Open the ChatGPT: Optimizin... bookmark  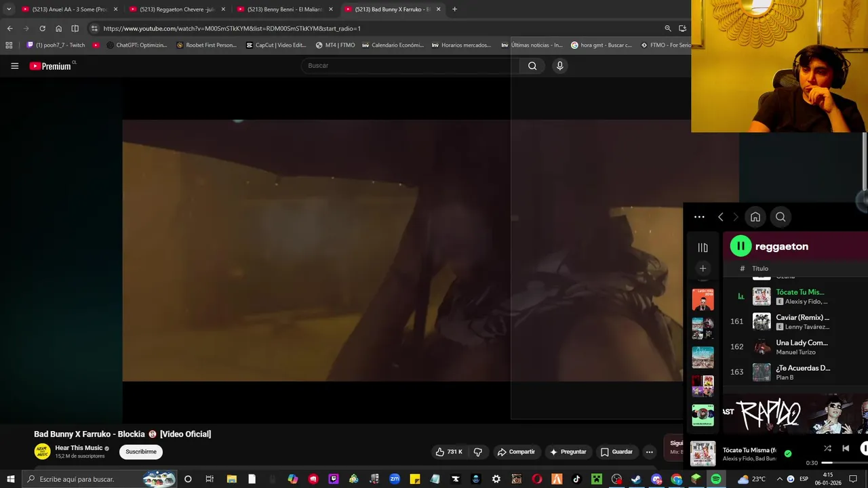[136, 45]
